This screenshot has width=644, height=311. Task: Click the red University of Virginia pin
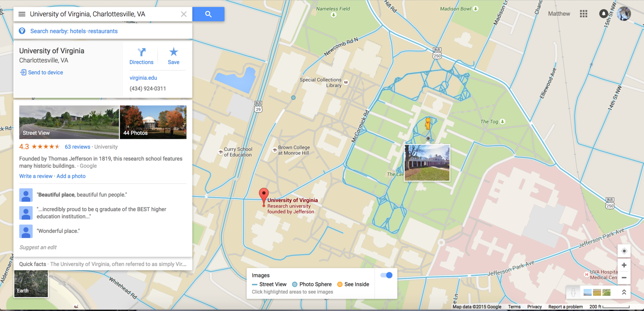pos(264,196)
